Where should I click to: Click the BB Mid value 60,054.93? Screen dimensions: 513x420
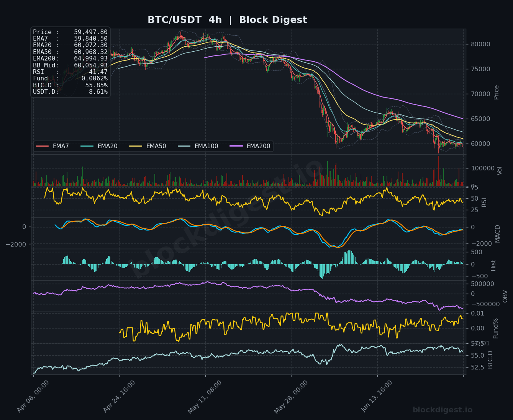[91, 65]
